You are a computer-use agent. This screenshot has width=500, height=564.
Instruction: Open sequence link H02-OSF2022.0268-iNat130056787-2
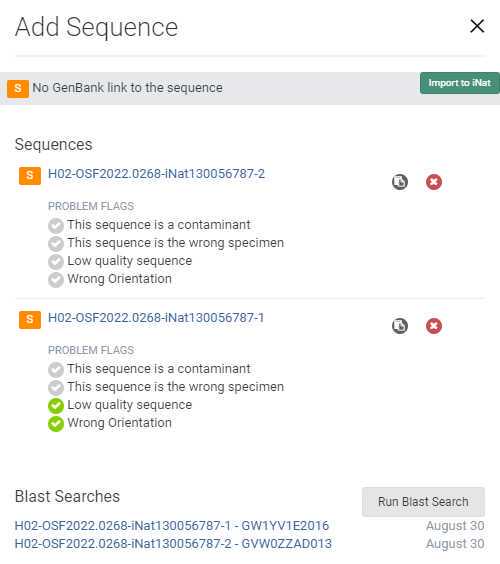click(x=156, y=174)
